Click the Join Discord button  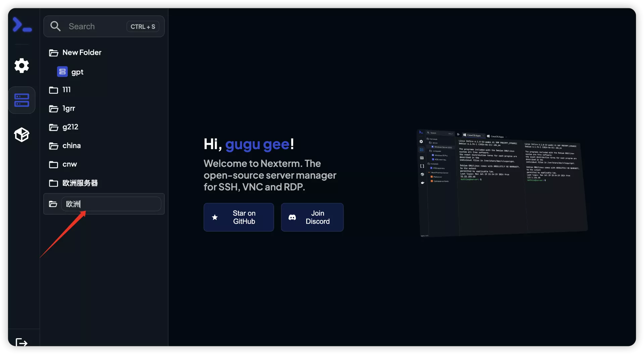click(312, 217)
